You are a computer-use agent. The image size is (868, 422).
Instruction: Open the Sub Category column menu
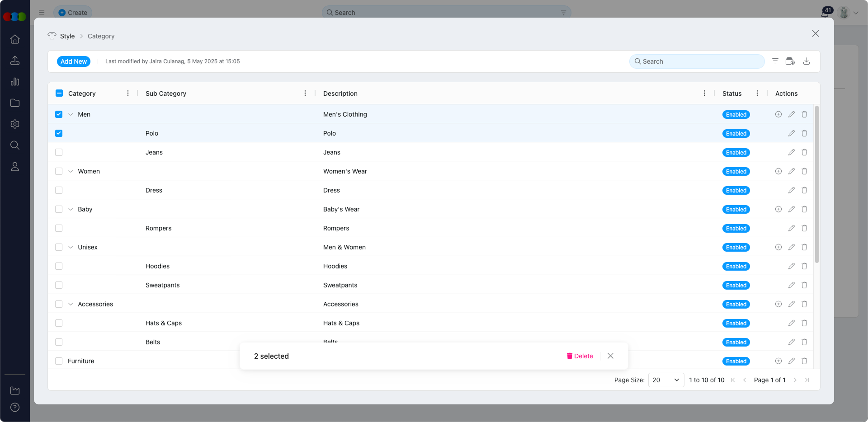[x=305, y=94]
